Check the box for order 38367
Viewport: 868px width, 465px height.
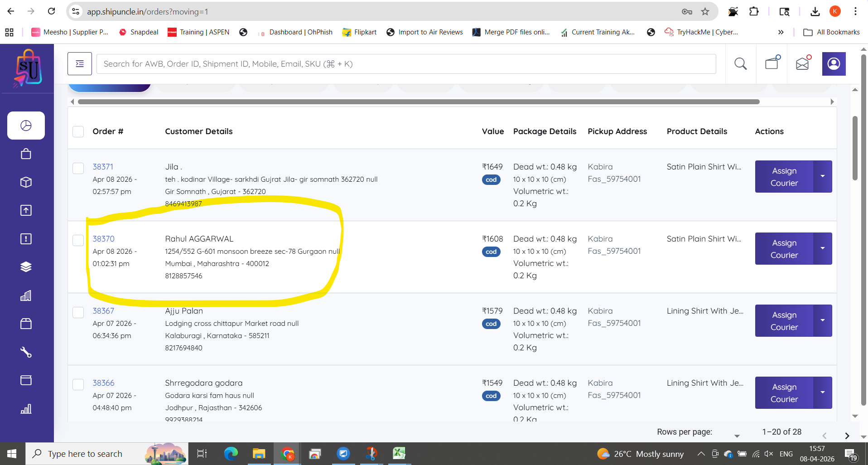click(78, 312)
